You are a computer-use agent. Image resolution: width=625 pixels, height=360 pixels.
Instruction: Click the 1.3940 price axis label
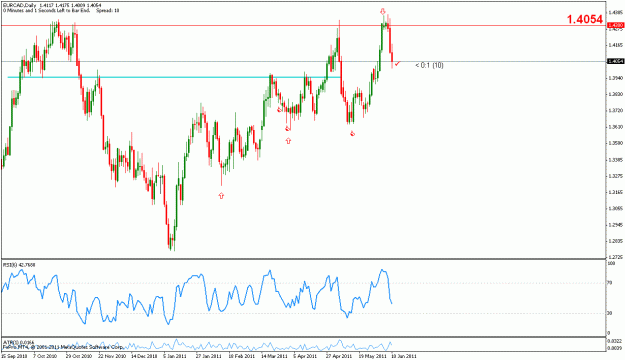pos(616,78)
